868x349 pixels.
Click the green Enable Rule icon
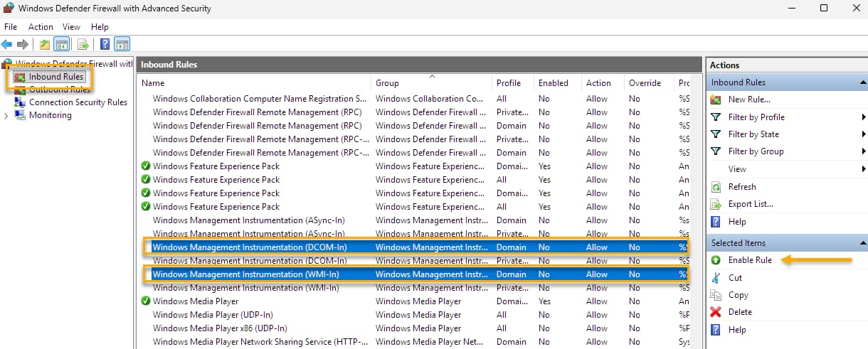coord(716,261)
